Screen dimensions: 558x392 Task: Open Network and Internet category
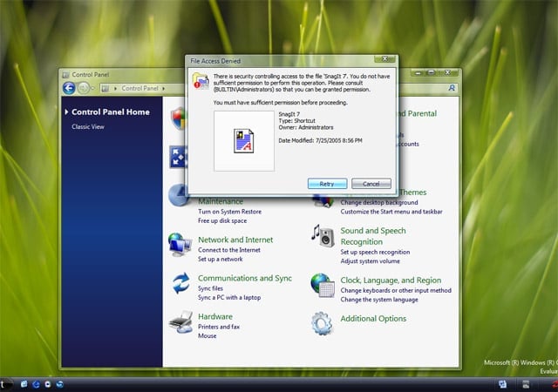click(x=235, y=240)
